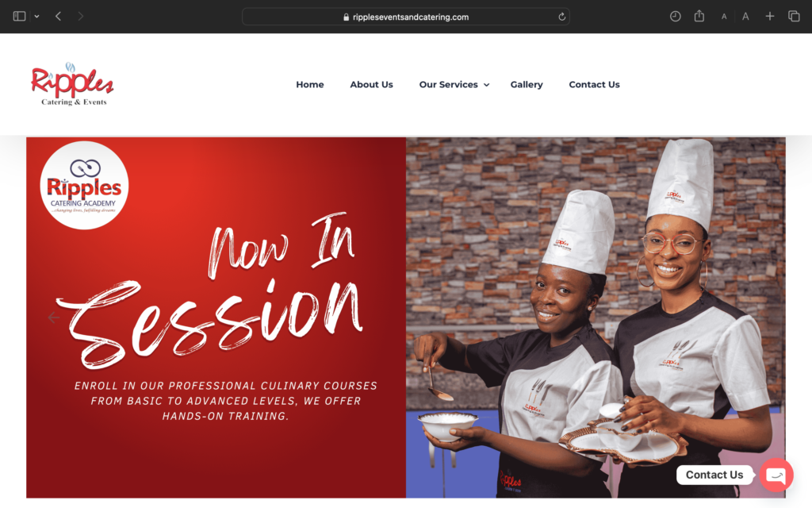Viewport: 812px width, 508px height.
Task: Open the Home menu item
Action: (x=310, y=84)
